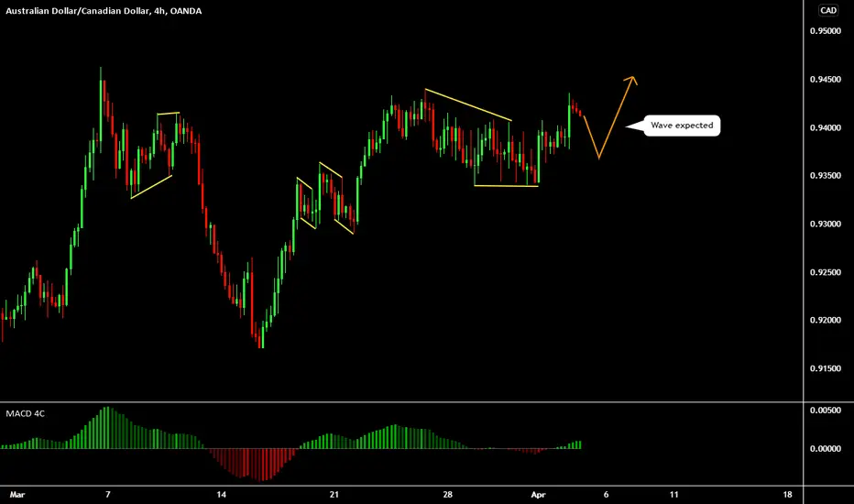Click the 18 date label on the time axis
This screenshot has height=504, width=854.
pos(787,495)
